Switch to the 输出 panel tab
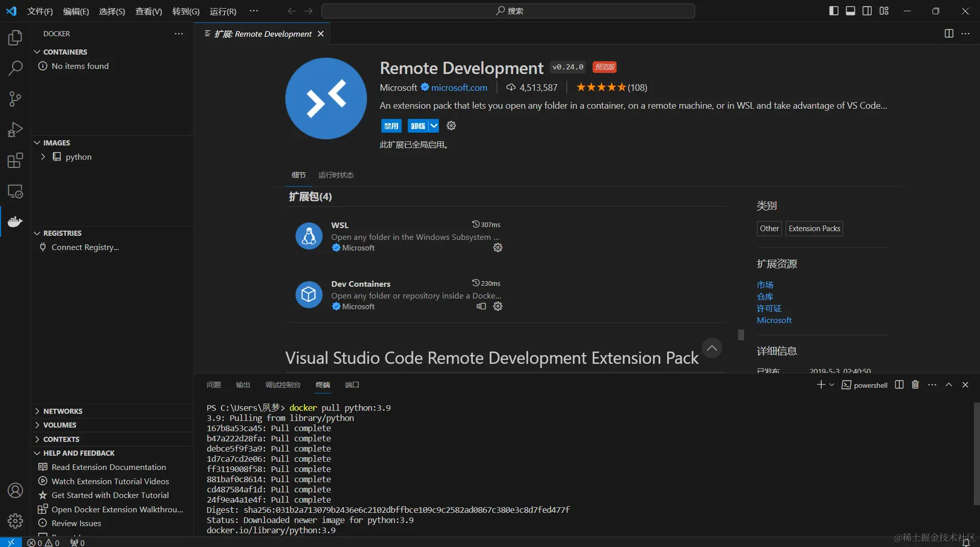980x547 pixels. (243, 385)
